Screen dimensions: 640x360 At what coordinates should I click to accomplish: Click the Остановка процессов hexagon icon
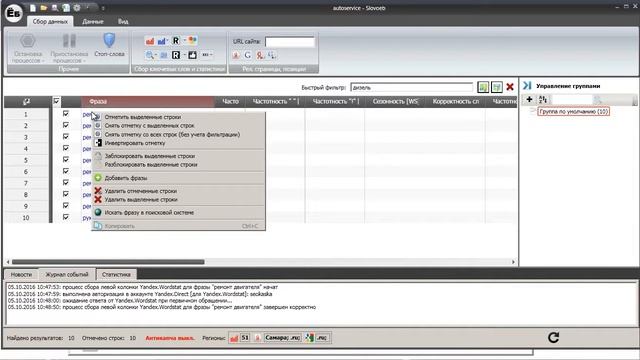[x=28, y=41]
